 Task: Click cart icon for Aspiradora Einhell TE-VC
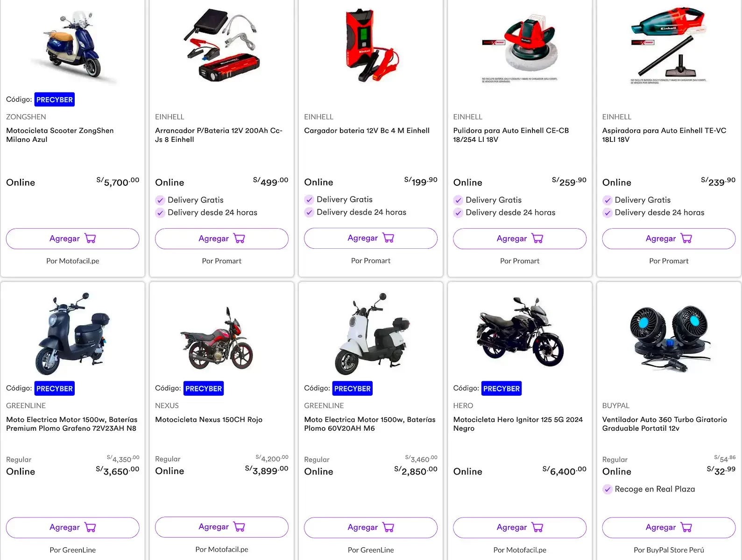(x=686, y=238)
